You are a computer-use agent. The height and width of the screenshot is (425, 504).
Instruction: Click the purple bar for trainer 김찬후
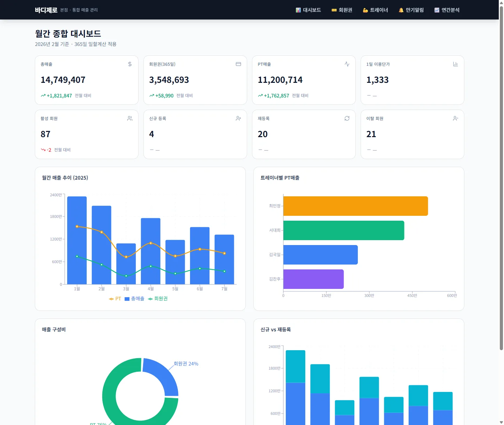click(313, 279)
